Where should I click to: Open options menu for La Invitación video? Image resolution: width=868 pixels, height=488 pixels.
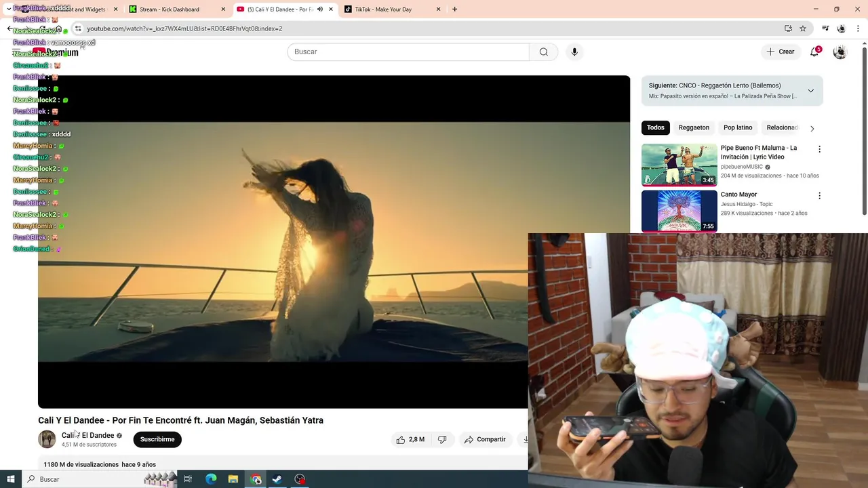[x=819, y=149]
